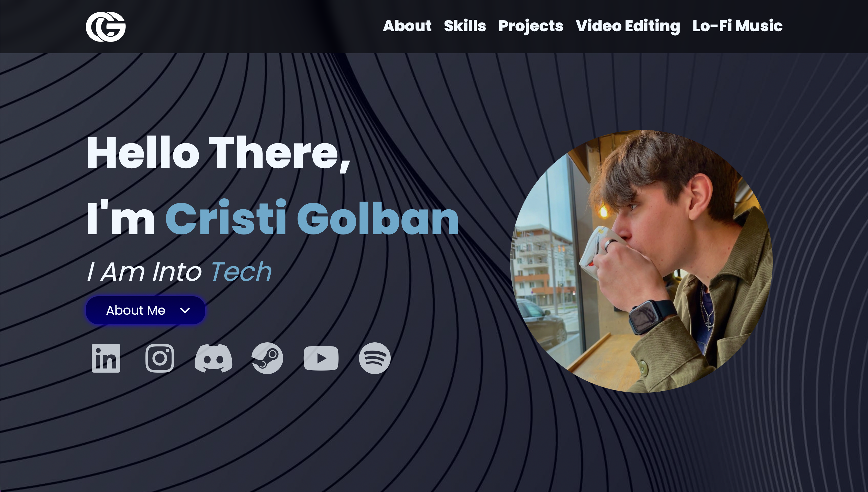Go to About in navigation
Screen dimensions: 868x492
pyautogui.click(x=407, y=26)
